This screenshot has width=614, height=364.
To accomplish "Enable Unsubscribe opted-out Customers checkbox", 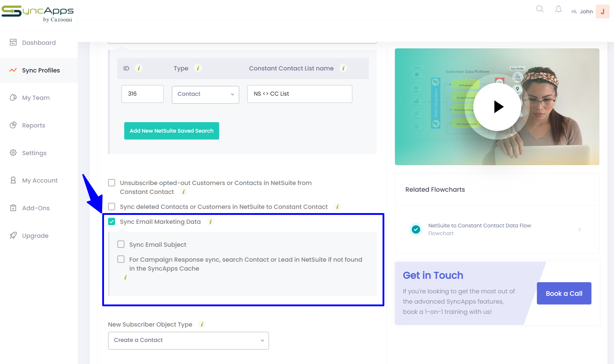I will pyautogui.click(x=112, y=183).
